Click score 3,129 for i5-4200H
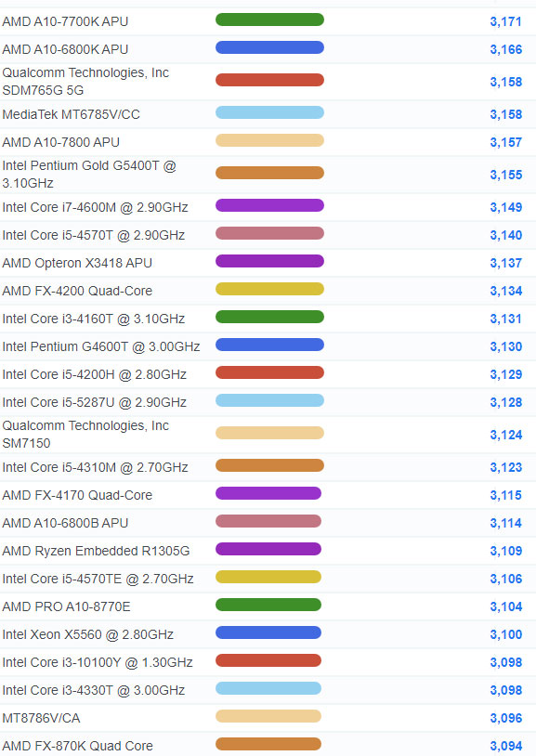This screenshot has width=536, height=756. tap(505, 375)
